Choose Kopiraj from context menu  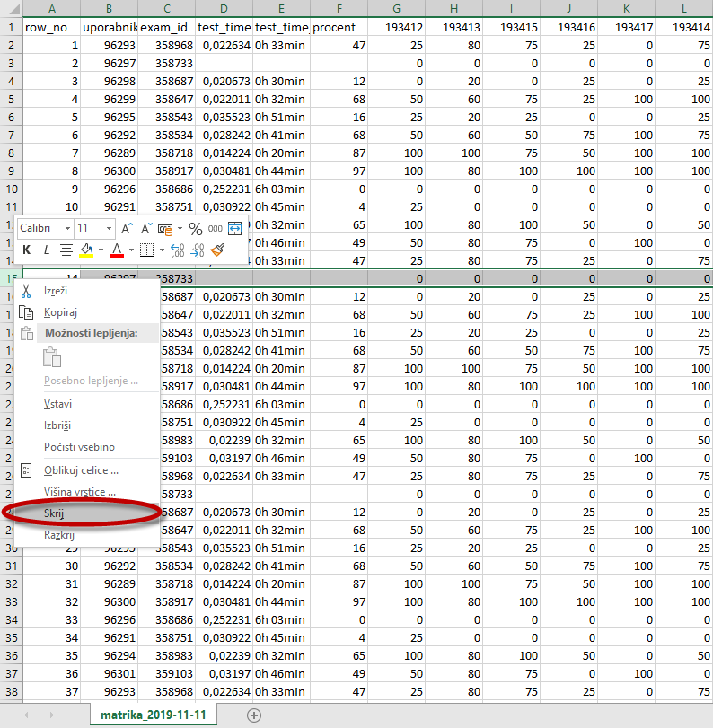pos(87,312)
